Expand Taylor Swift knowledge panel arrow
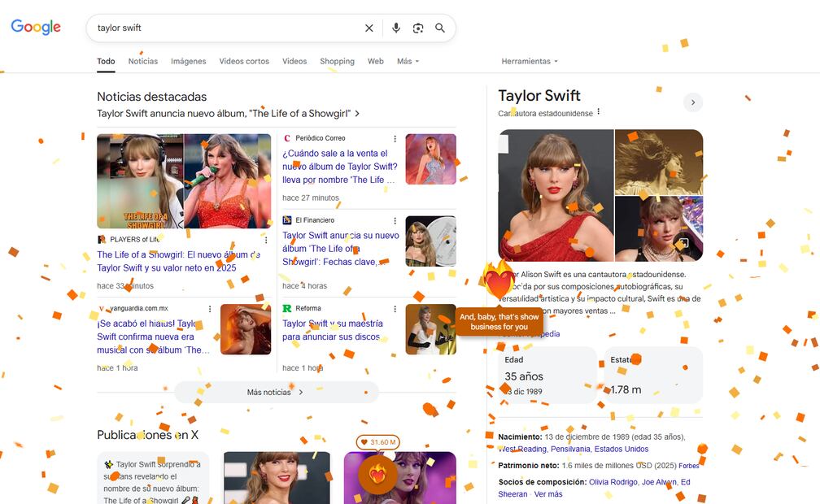Viewport: 820px width, 504px height. 692,102
